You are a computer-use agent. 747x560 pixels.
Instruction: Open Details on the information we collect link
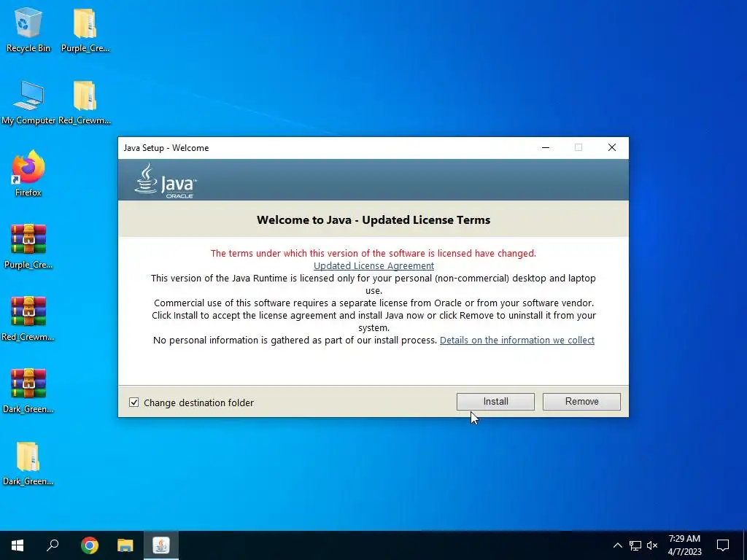pos(517,340)
